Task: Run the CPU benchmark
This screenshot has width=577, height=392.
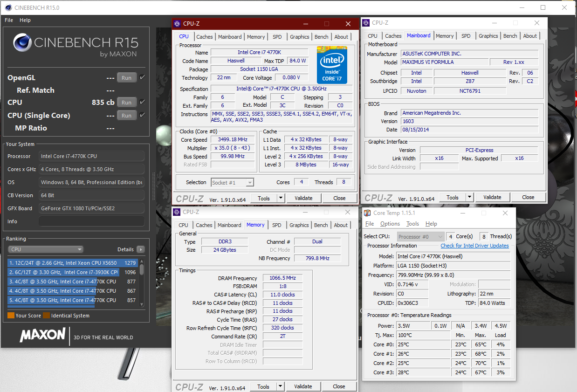Action: tap(127, 102)
